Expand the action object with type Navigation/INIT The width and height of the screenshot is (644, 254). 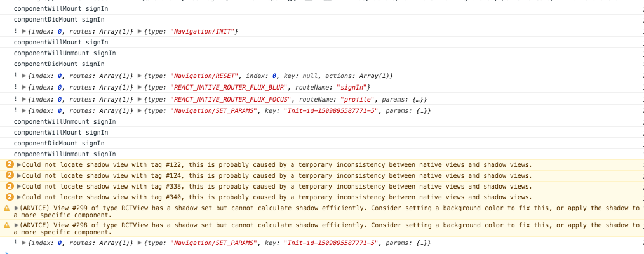tap(140, 31)
